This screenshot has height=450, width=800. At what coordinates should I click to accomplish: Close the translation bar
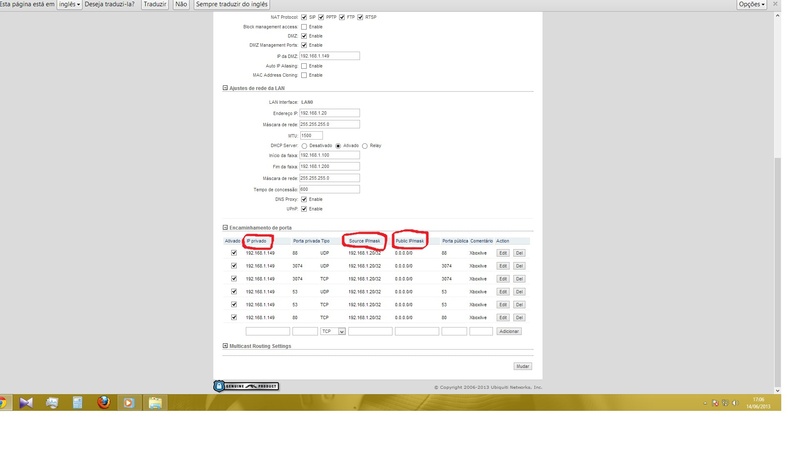coord(775,4)
